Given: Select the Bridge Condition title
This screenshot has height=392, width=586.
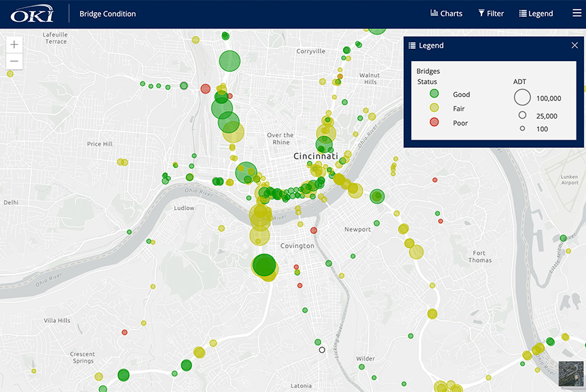Looking at the screenshot, I should [x=107, y=14].
